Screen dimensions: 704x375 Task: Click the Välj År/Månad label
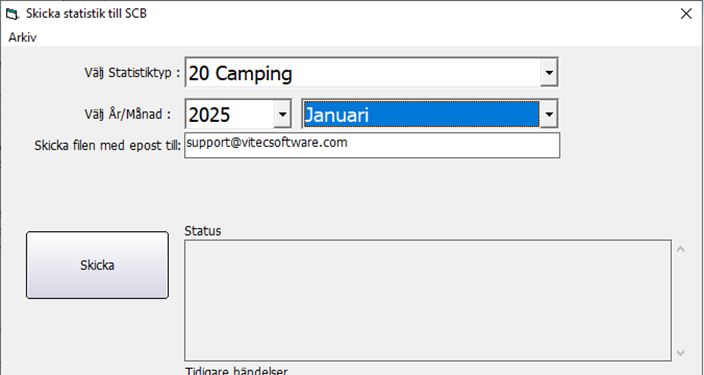[x=128, y=114]
